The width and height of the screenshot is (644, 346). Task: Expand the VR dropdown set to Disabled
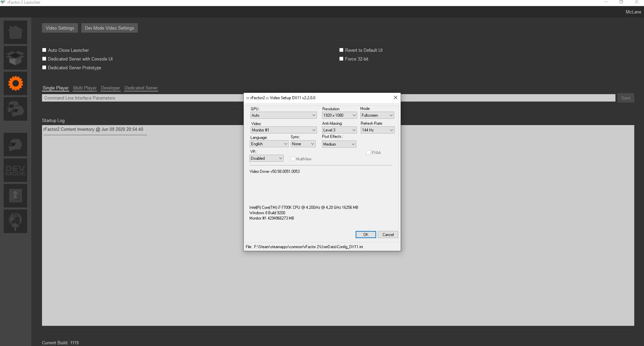pos(267,158)
